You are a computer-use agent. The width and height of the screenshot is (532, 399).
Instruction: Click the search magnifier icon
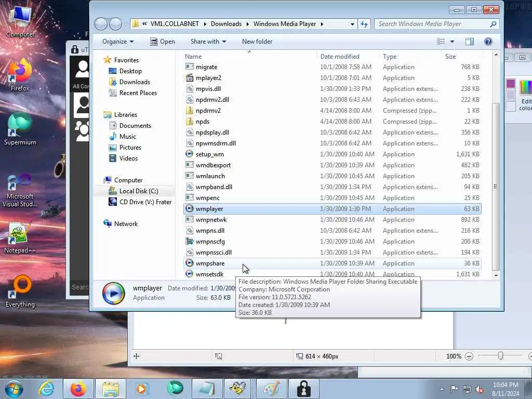494,24
